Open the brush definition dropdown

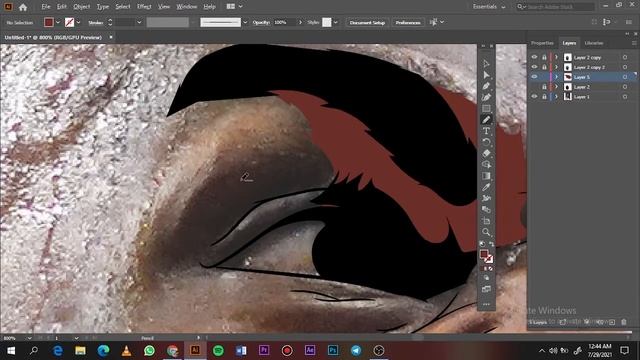[245, 22]
